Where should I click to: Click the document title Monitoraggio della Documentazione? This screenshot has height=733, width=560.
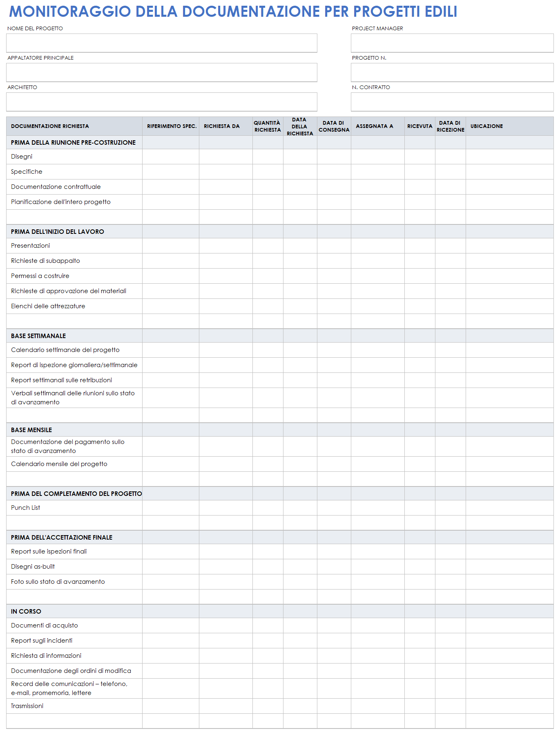[233, 11]
